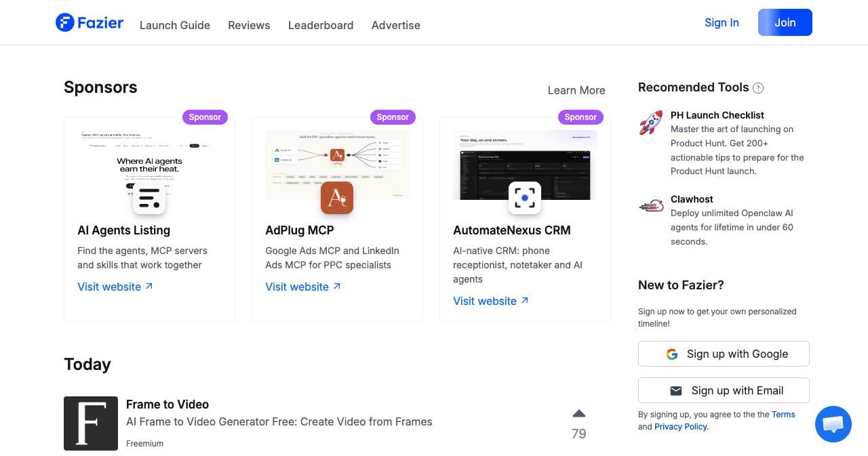
Task: Open the PH Launch Checklist title
Action: [x=717, y=115]
